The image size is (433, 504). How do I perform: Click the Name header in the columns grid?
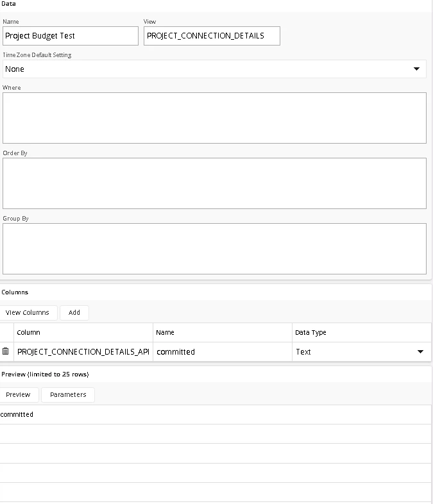pyautogui.click(x=166, y=333)
